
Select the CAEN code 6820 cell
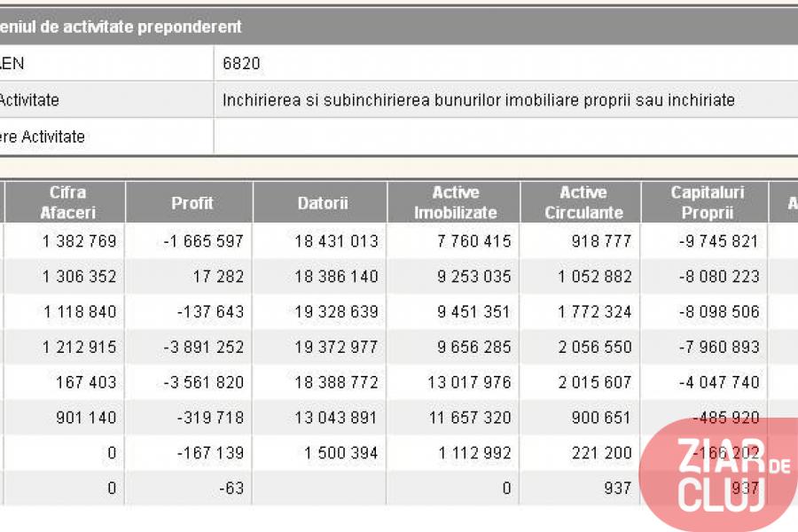point(241,64)
